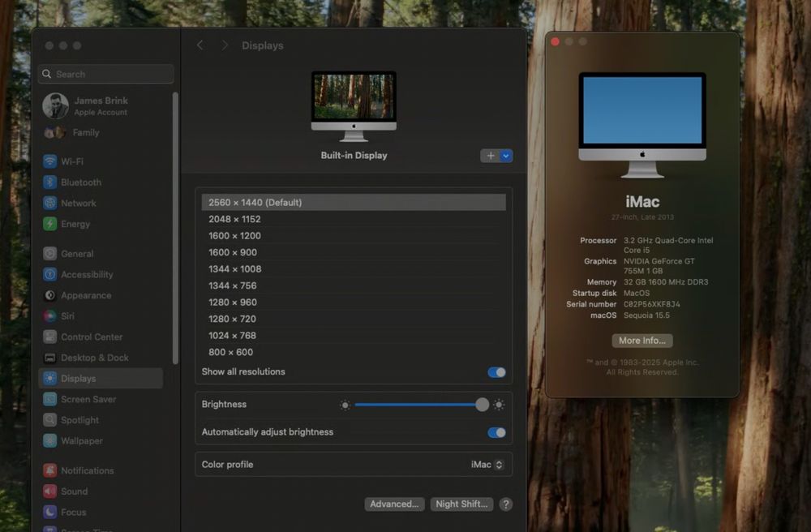The width and height of the screenshot is (811, 532).
Task: Click the Bluetooth icon in sidebar
Action: pos(49,182)
